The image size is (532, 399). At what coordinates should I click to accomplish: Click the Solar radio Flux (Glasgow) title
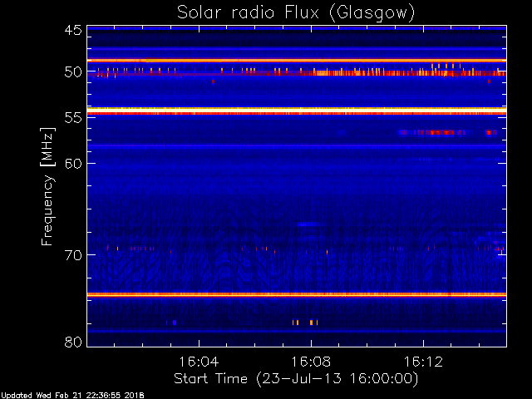[296, 13]
